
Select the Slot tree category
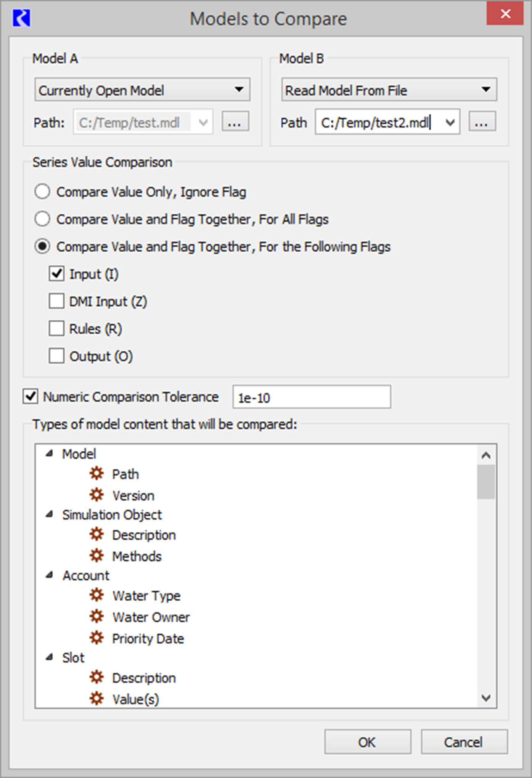coord(73,657)
